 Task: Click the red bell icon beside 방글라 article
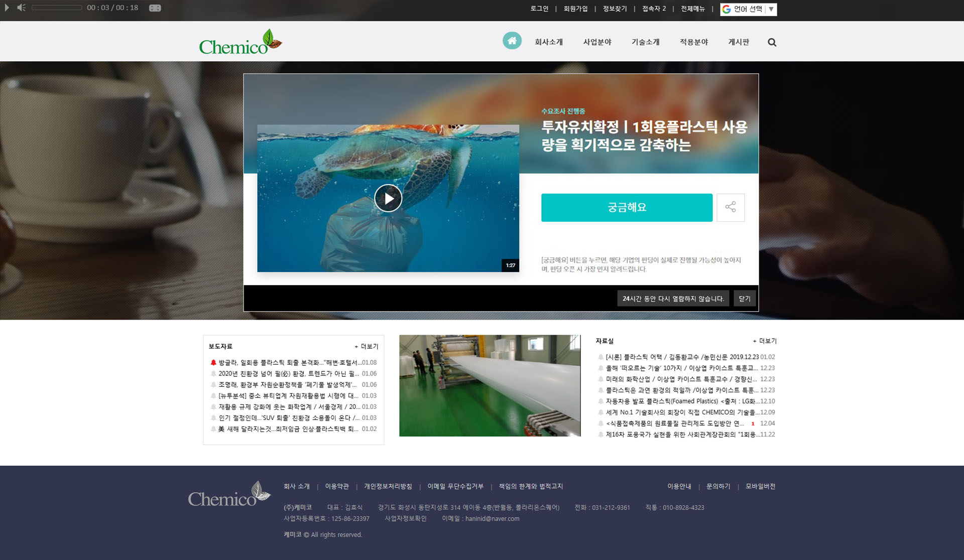pos(213,362)
